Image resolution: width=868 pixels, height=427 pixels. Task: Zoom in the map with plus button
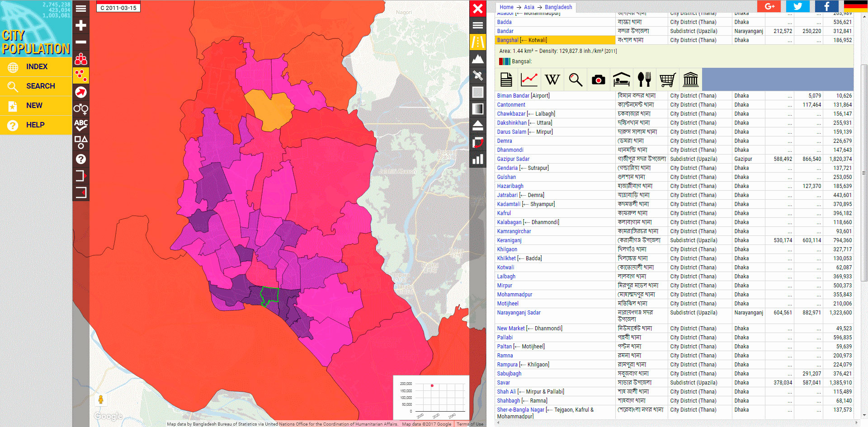(x=81, y=25)
